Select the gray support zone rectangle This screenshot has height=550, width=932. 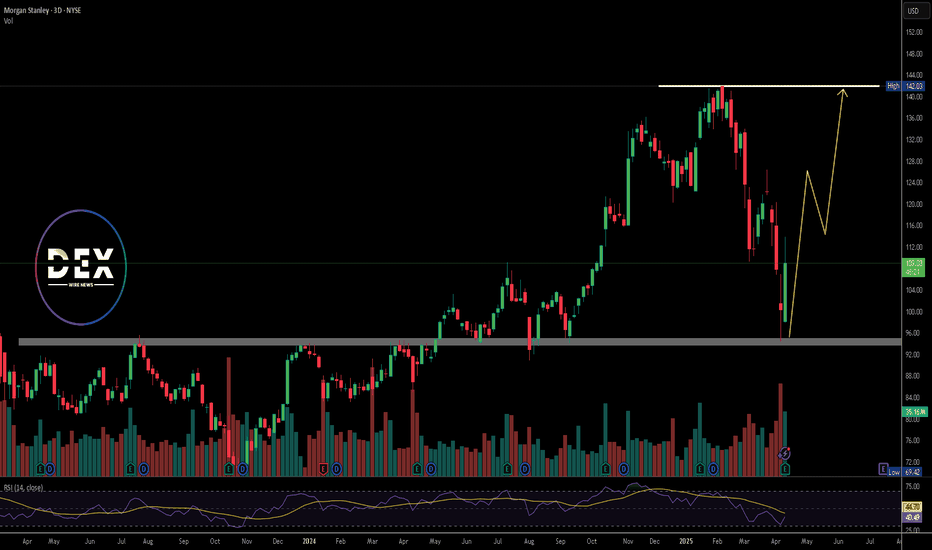[x=459, y=342]
